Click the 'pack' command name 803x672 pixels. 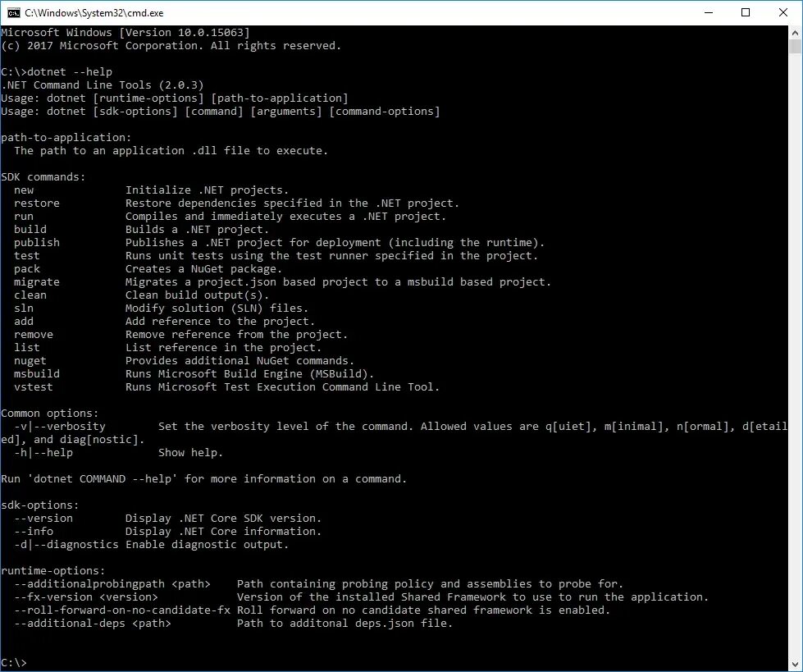click(x=26, y=269)
